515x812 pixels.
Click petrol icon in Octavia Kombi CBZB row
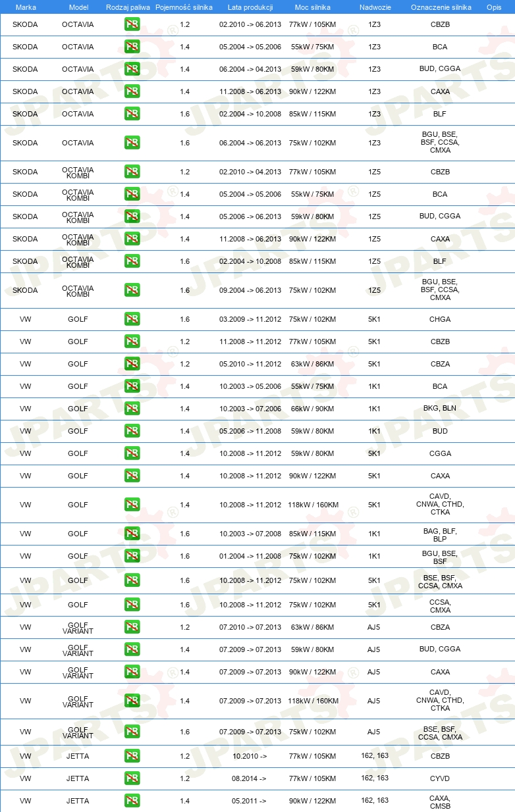[x=132, y=172]
